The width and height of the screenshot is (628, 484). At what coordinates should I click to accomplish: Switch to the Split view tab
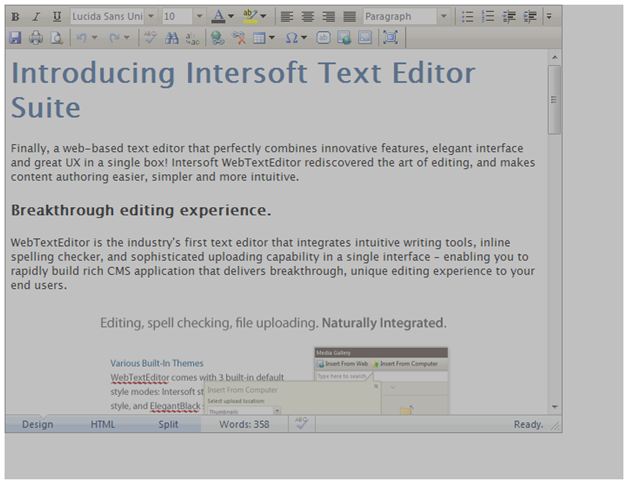[168, 425]
